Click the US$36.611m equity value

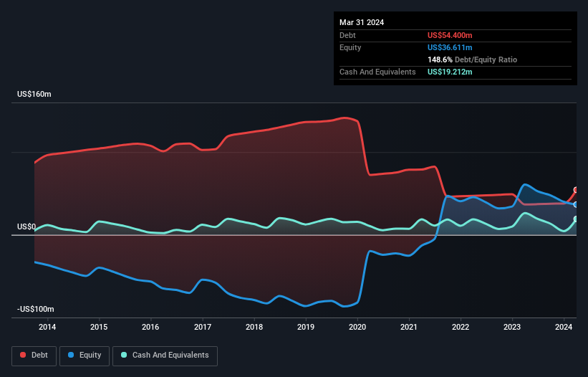[x=450, y=47]
